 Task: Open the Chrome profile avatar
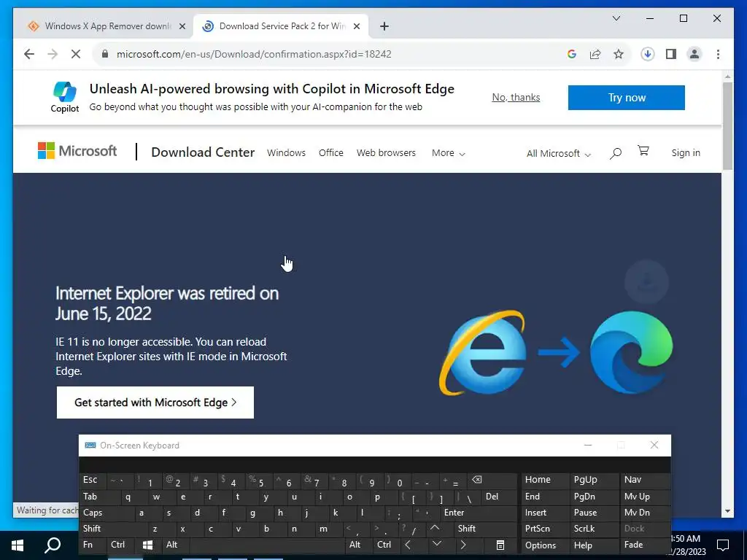point(694,54)
